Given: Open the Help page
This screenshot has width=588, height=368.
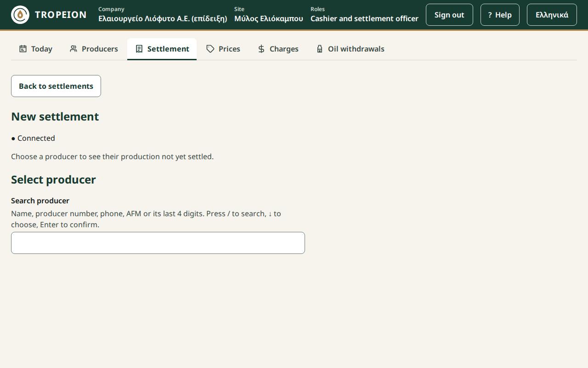Looking at the screenshot, I should (500, 15).
